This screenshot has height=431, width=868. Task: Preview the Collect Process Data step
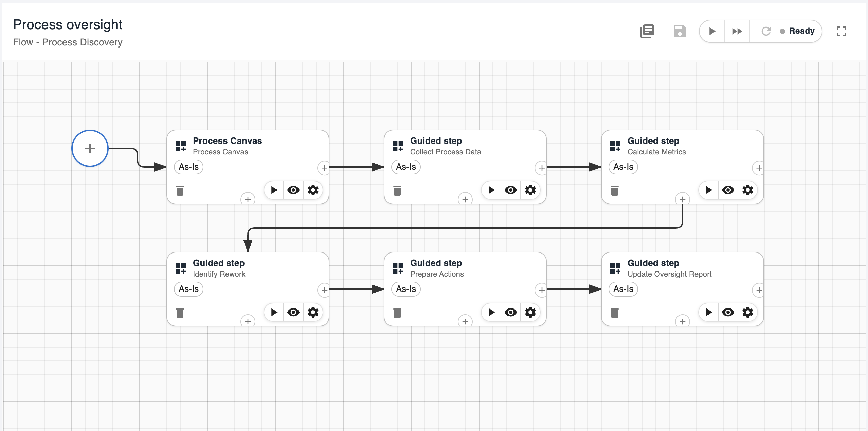click(x=511, y=190)
